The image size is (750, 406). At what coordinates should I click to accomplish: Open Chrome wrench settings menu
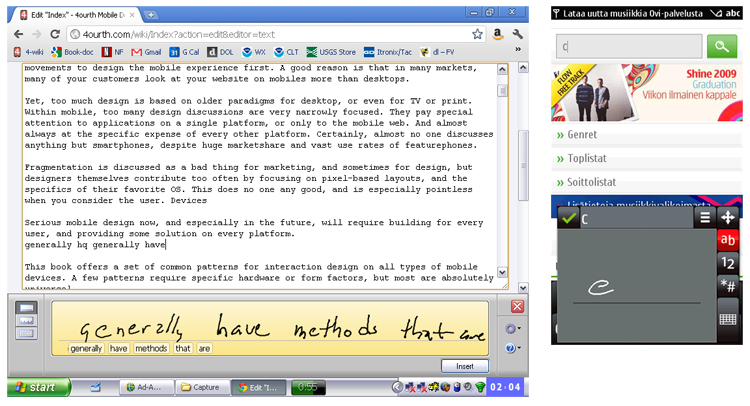518,34
